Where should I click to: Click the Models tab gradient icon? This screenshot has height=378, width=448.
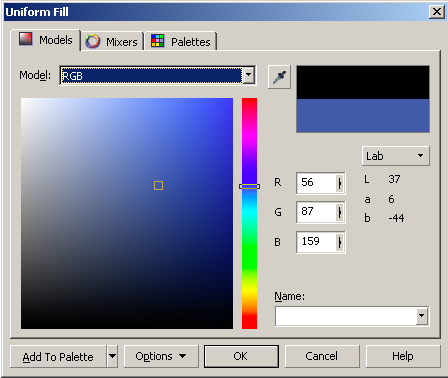25,39
